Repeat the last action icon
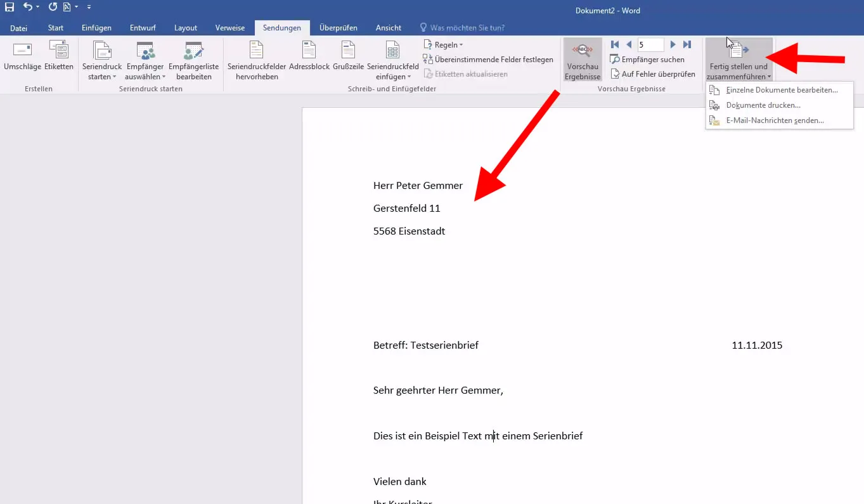 (53, 7)
